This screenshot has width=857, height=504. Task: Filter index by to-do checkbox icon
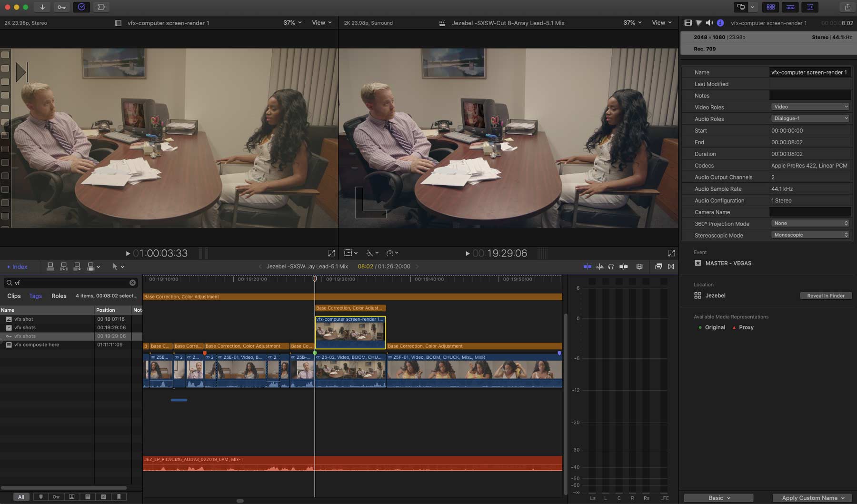coord(103,497)
